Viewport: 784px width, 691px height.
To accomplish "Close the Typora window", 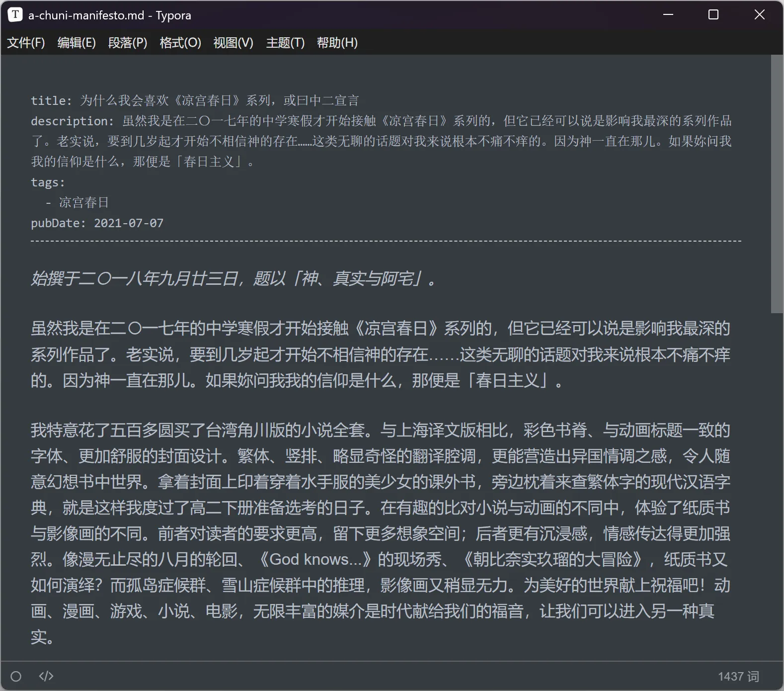I will 760,15.
